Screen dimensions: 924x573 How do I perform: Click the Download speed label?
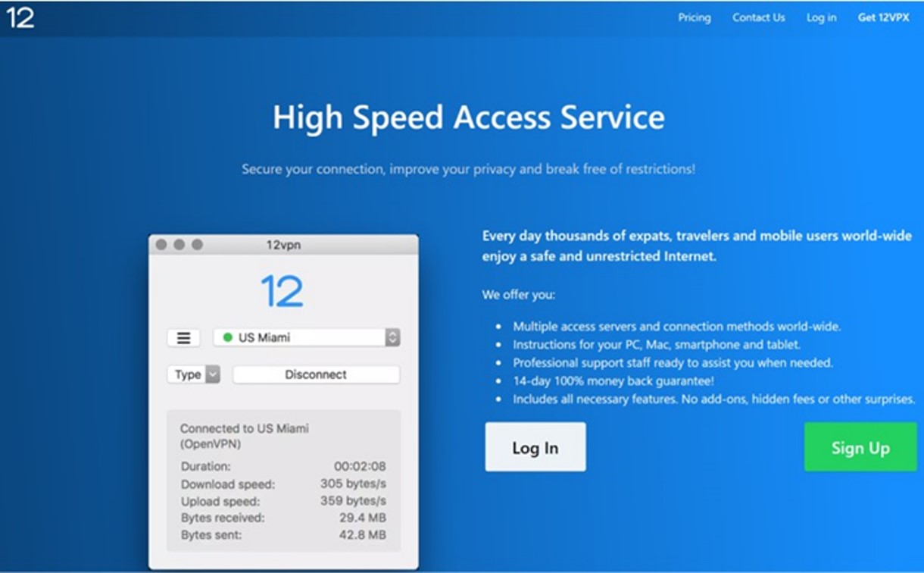(228, 484)
